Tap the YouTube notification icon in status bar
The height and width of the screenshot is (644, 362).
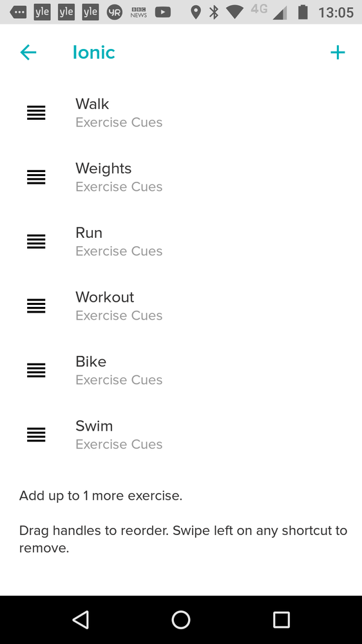coord(163,12)
